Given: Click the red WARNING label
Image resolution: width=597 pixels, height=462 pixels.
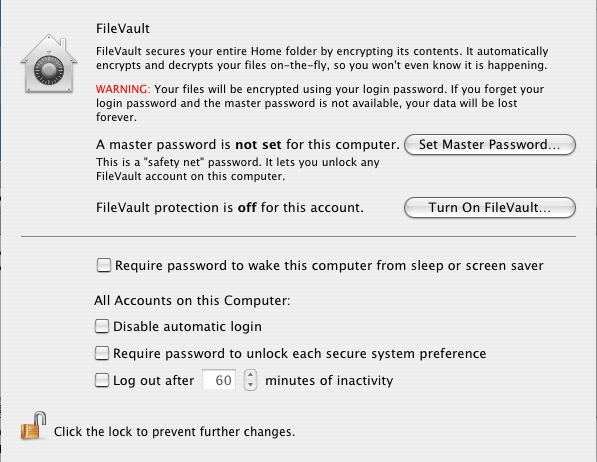Looking at the screenshot, I should click(123, 89).
